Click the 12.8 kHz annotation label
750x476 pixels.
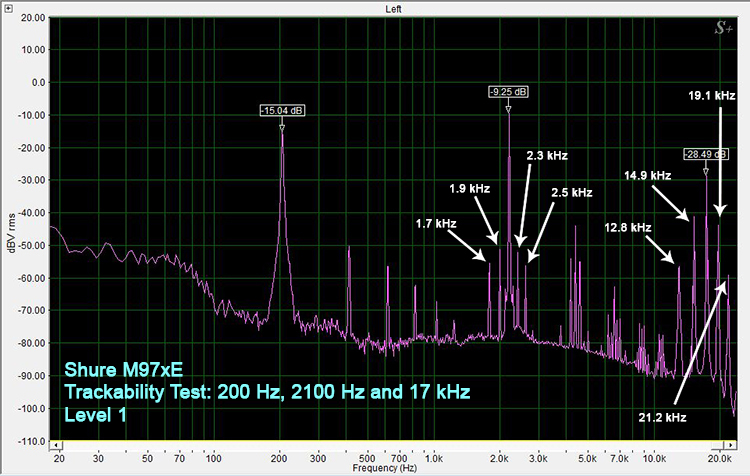[x=628, y=228]
